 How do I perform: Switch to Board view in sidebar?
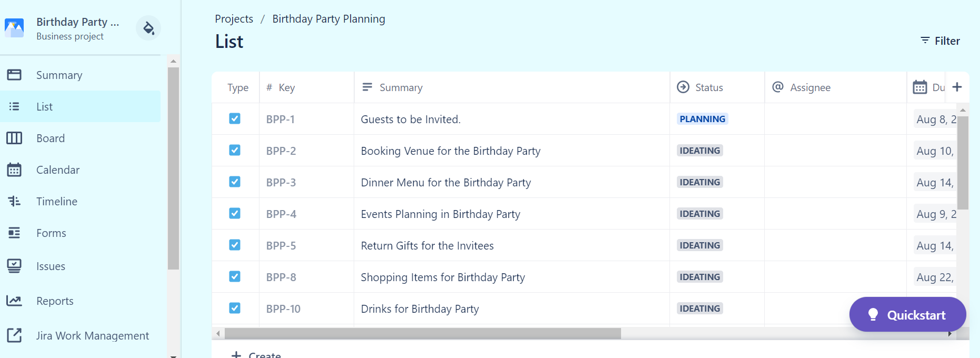tap(81, 138)
